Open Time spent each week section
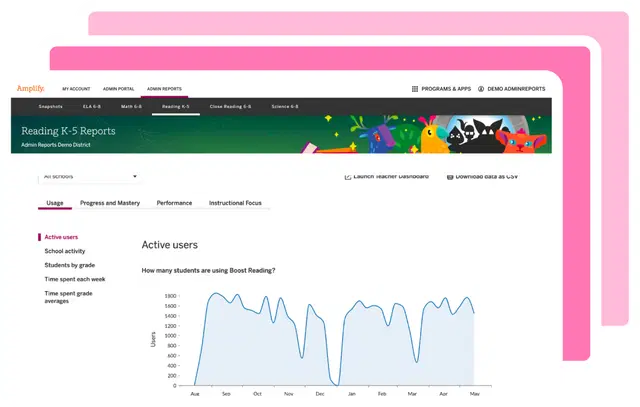The image size is (640, 407). click(74, 279)
